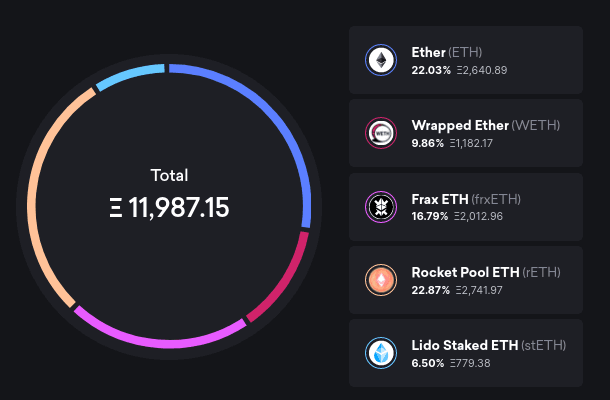Click the Rocket Pool ETH icon

[x=381, y=280]
